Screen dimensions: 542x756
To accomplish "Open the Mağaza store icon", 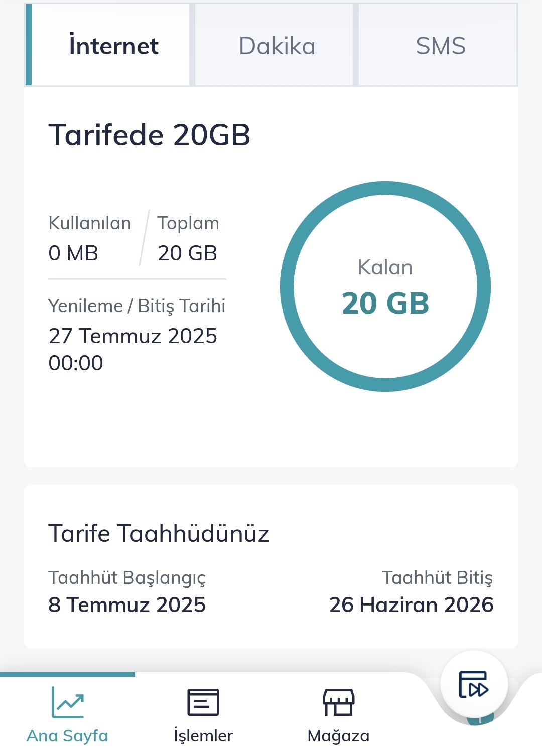I will coord(338,702).
